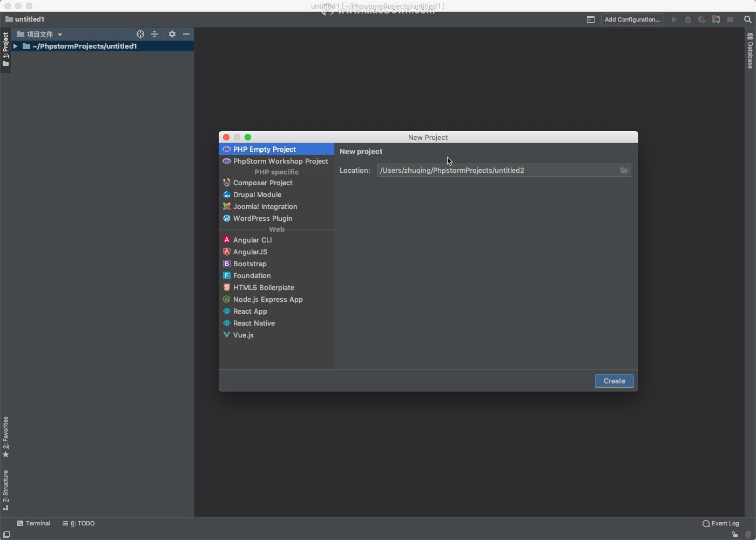Hide the Project panel with minus icon
The width and height of the screenshot is (756, 540).
point(186,34)
